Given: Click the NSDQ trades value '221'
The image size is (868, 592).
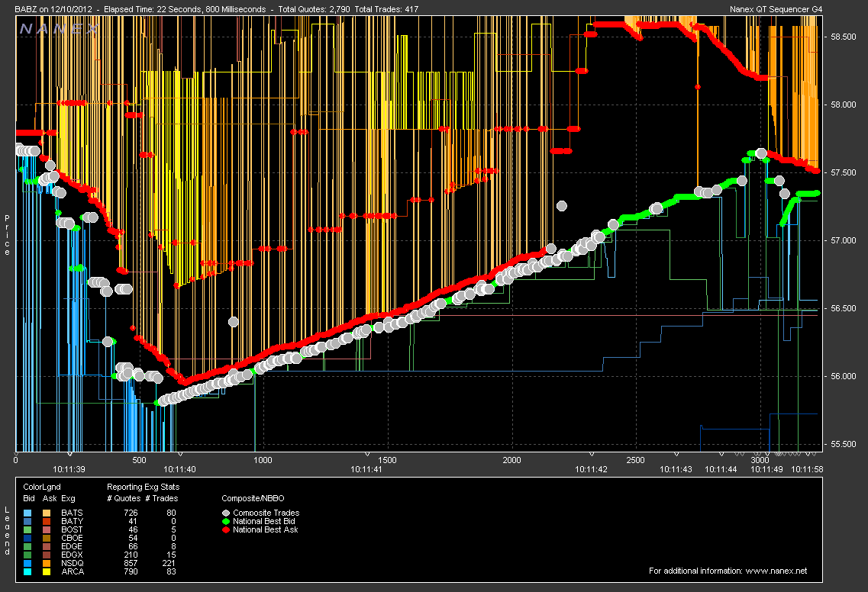Looking at the screenshot, I should (x=169, y=563).
